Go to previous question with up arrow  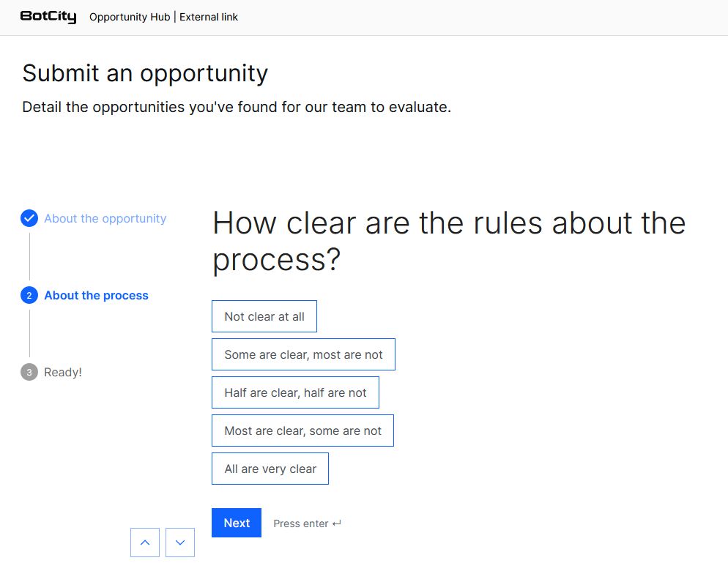pyautogui.click(x=145, y=543)
